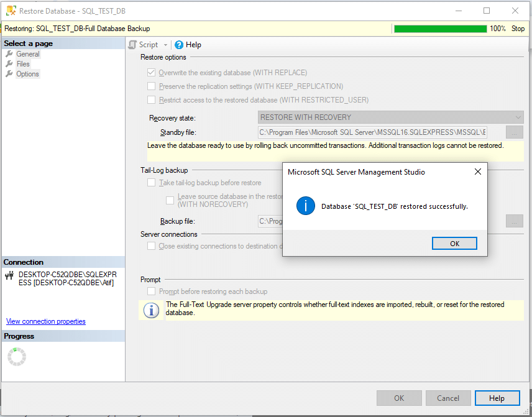Select the Files page
The width and height of the screenshot is (532, 417).
tap(23, 64)
